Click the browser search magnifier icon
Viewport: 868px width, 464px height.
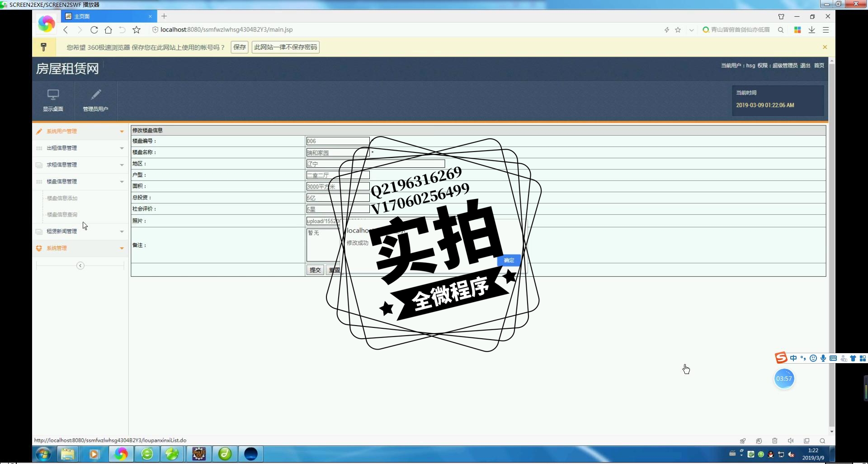(x=781, y=30)
